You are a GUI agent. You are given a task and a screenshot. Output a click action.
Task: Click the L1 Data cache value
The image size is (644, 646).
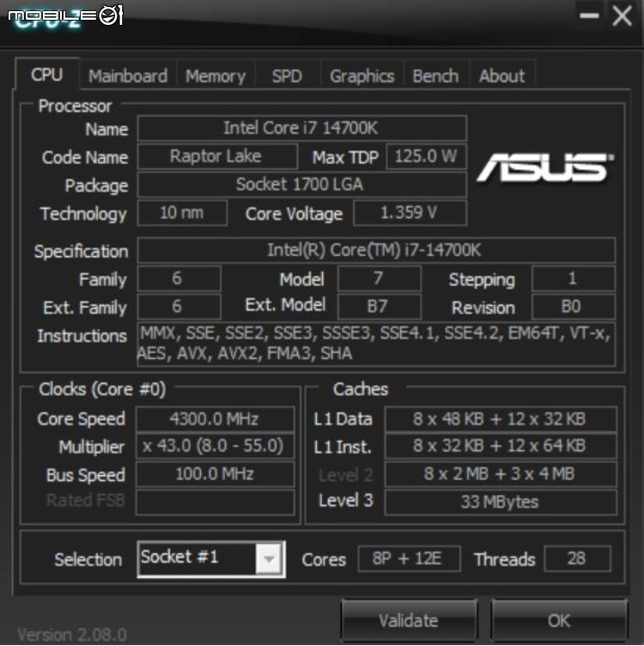501,419
